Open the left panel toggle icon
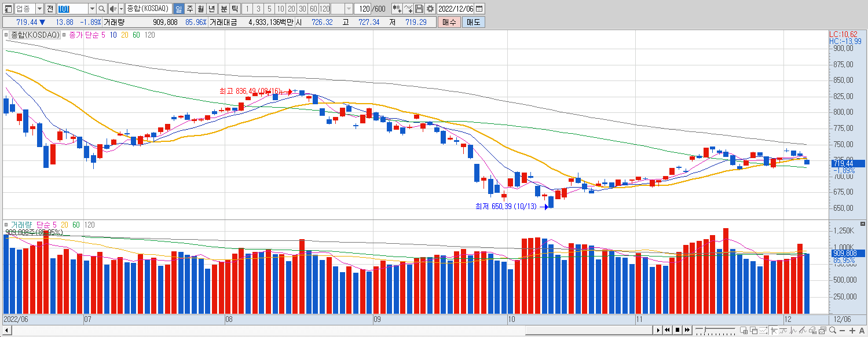This screenshot has height=337, width=868. [x=9, y=9]
